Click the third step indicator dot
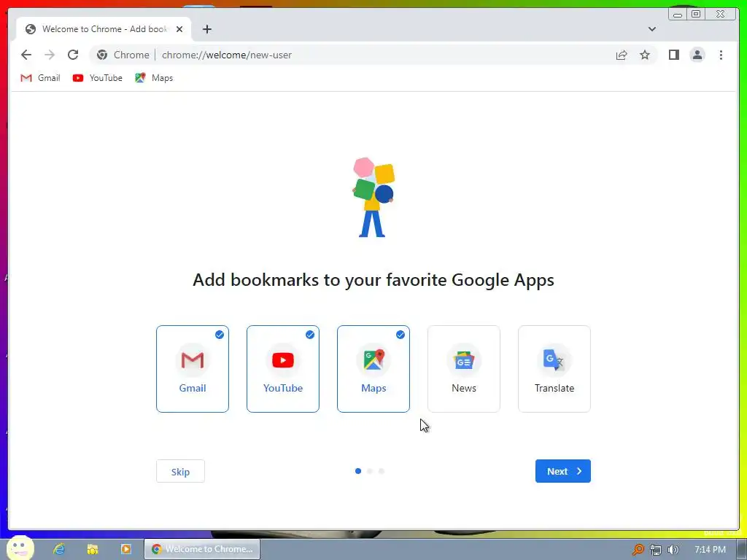 click(381, 472)
